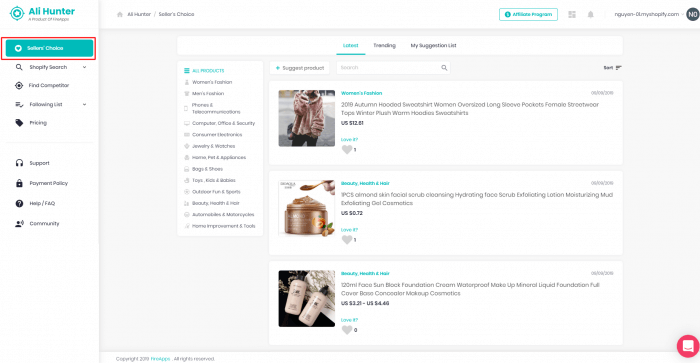The height and width of the screenshot is (363, 700).
Task: Expand the Shopify Search submenu chevron
Action: tap(84, 67)
